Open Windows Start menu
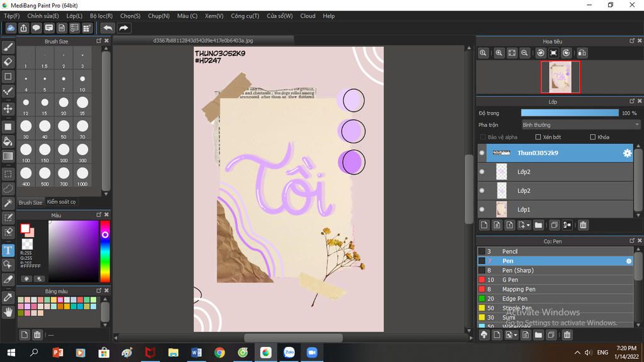The height and width of the screenshot is (362, 644). 11,353
